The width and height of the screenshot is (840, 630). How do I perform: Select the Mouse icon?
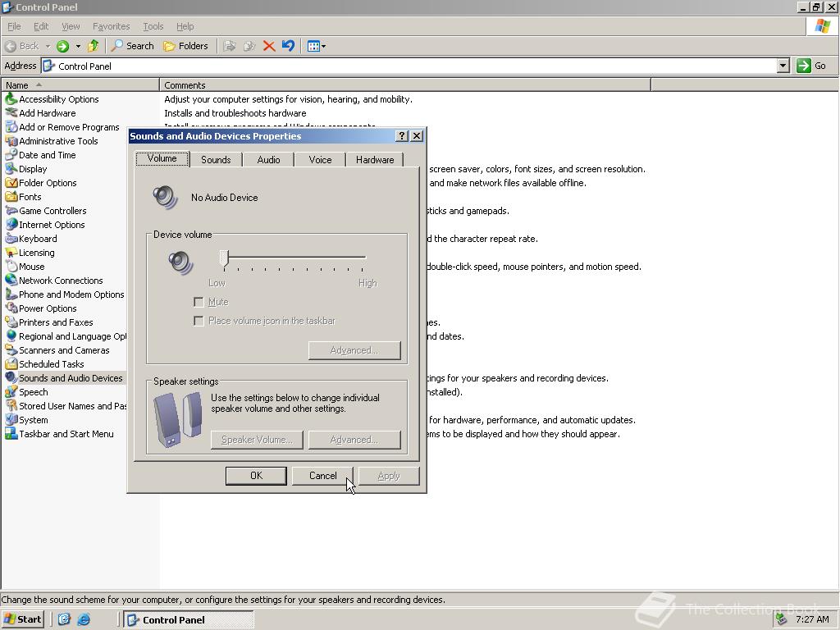(11, 267)
